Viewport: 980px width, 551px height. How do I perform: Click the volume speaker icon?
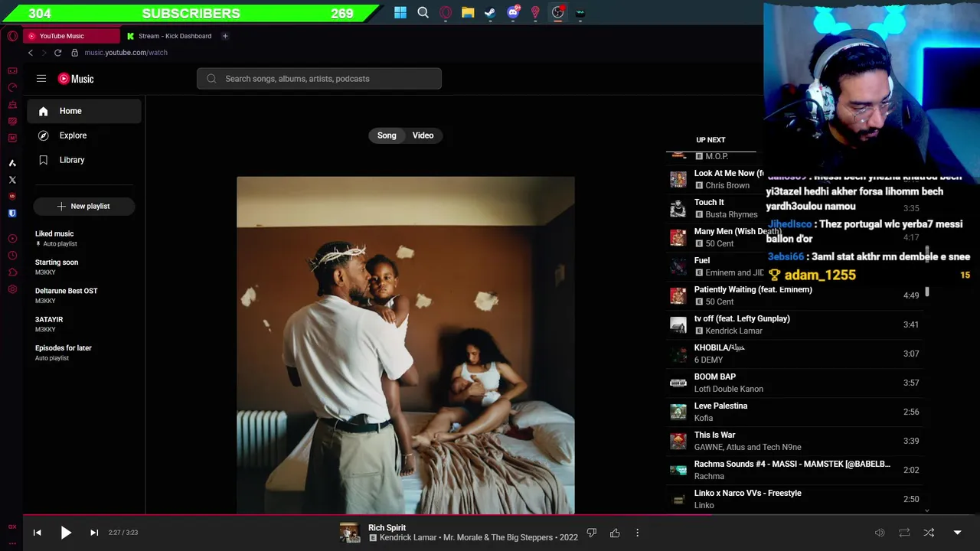(x=880, y=533)
